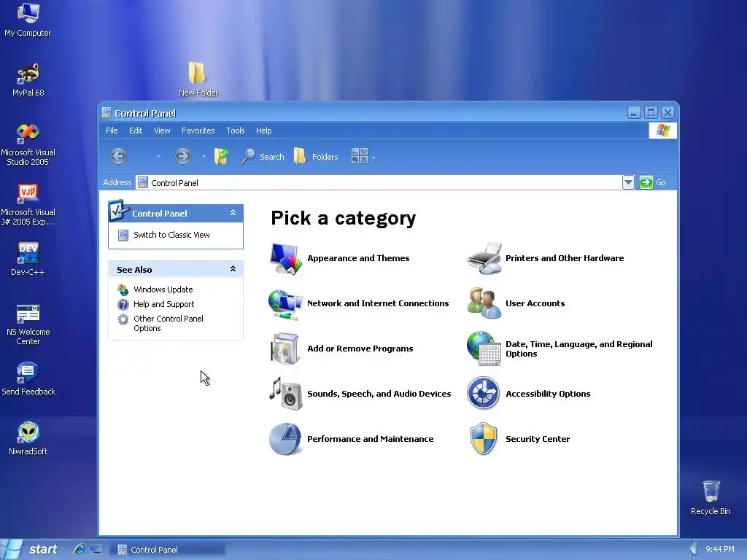Open the Address bar dropdown arrow

pos(628,182)
